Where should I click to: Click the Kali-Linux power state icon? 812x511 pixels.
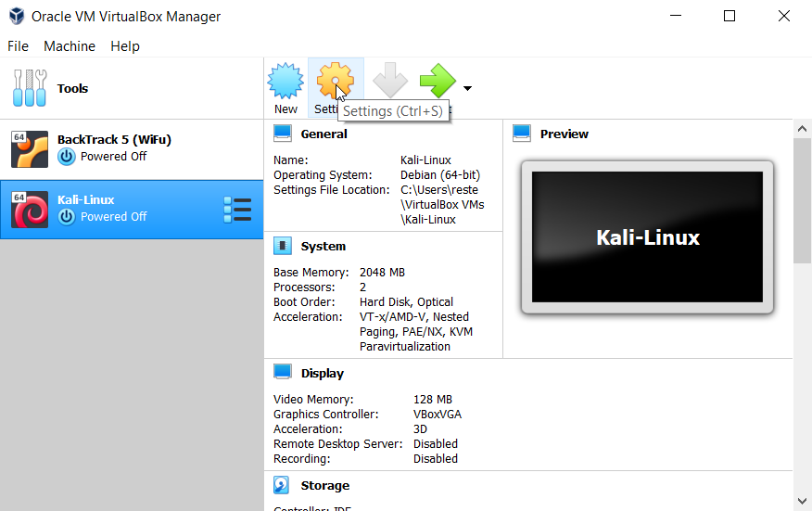[67, 217]
